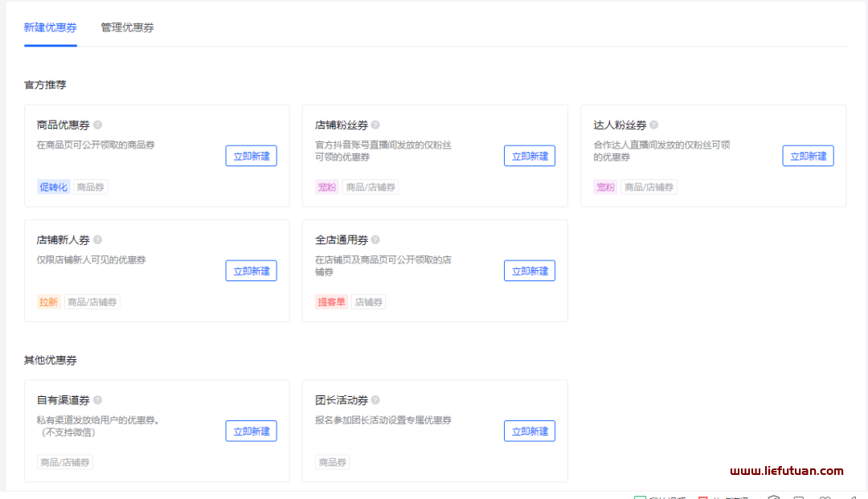Click 立即新建 for 店铺粉丝券
Viewport: 868px width, 499px height.
coord(529,156)
